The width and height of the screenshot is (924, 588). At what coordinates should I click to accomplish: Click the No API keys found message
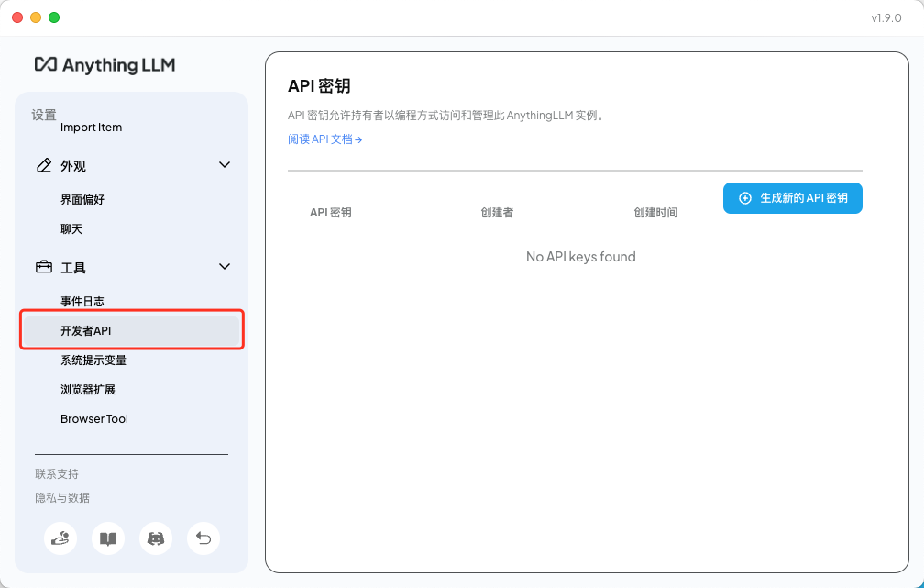[581, 257]
